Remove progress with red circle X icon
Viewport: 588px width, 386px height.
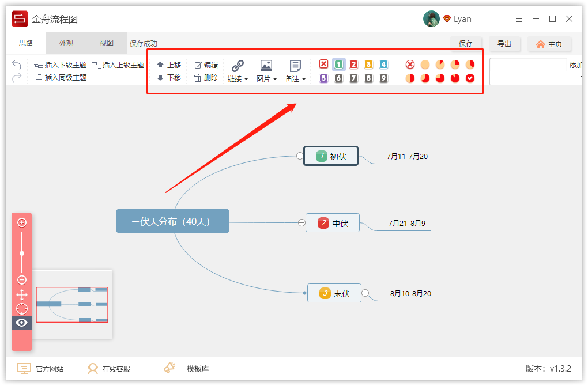(x=410, y=65)
